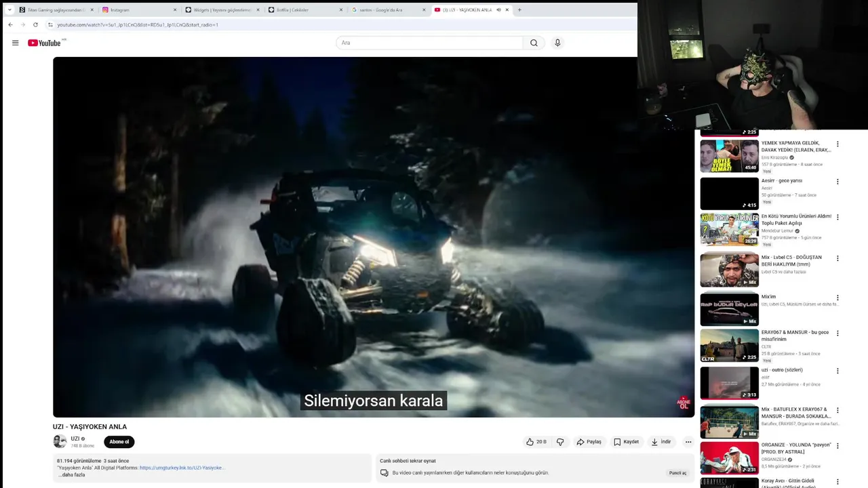
Task: Click the ABONE OL watermark on video
Action: (684, 403)
